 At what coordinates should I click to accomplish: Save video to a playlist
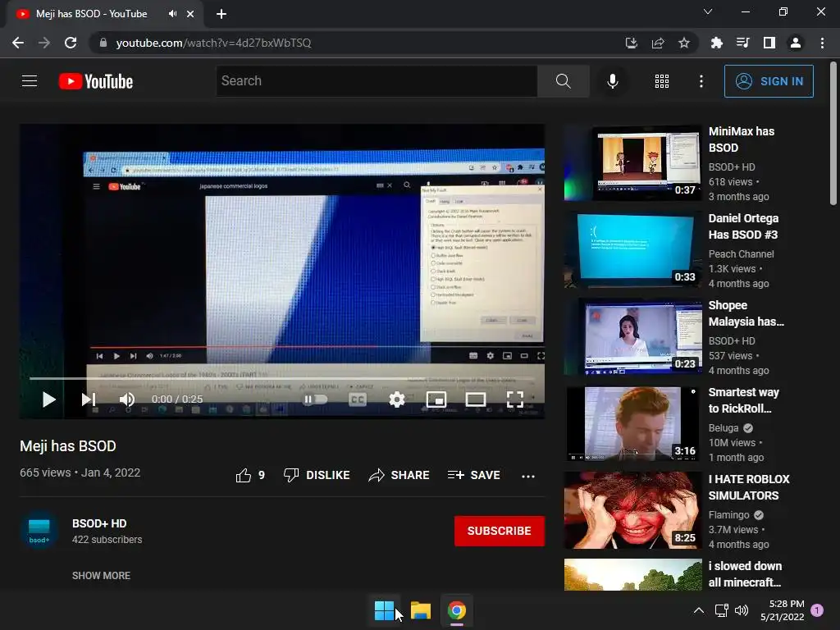pos(474,475)
